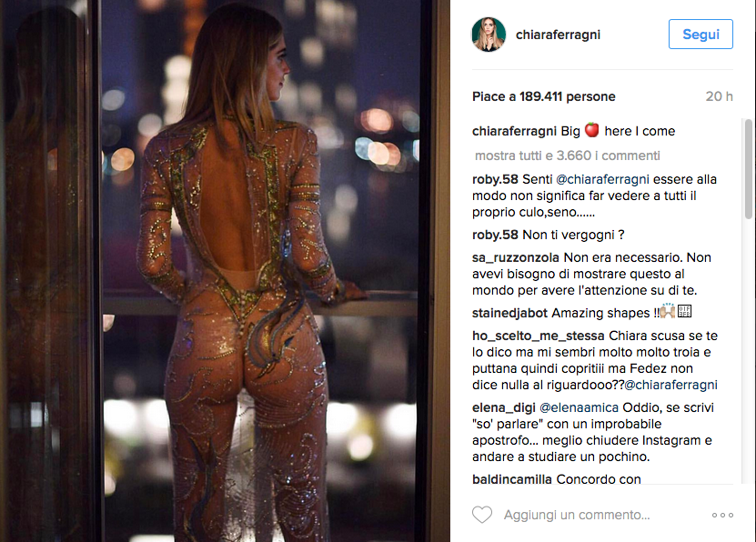
Task: Like the post with the heart icon
Action: (x=481, y=515)
